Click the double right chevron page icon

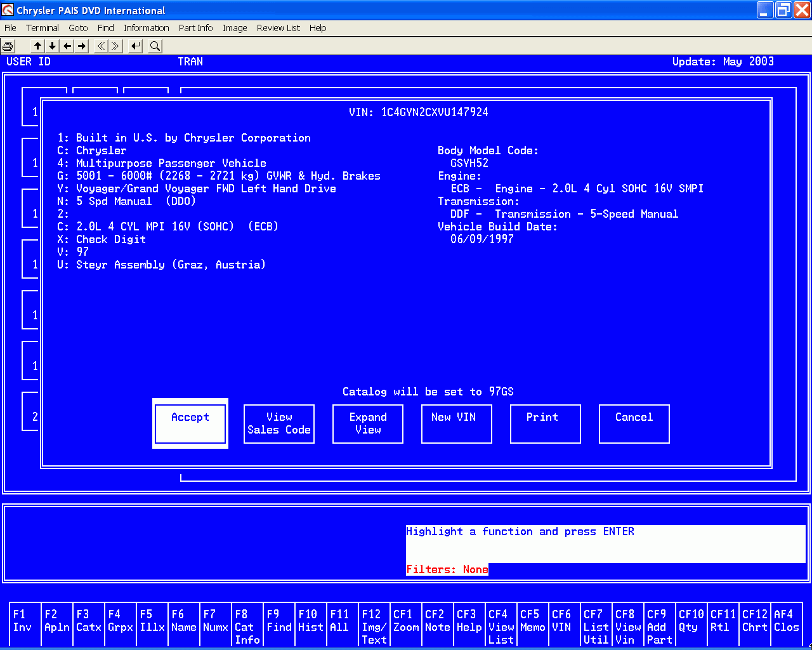(x=115, y=46)
